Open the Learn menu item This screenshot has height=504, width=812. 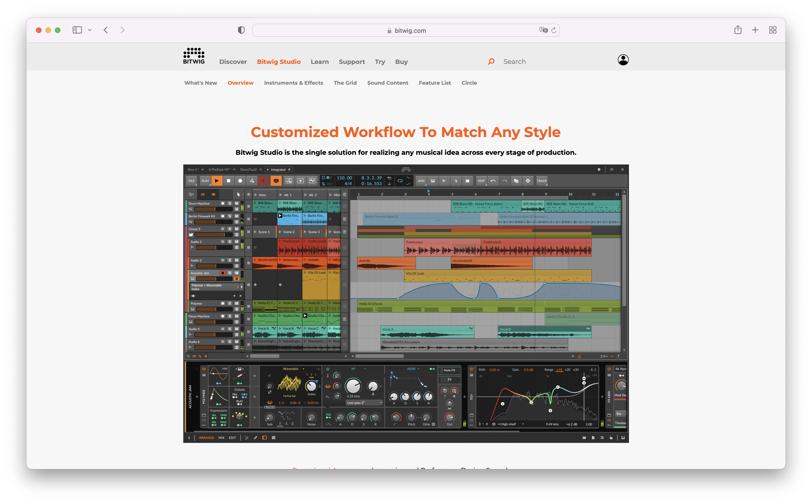(x=320, y=62)
